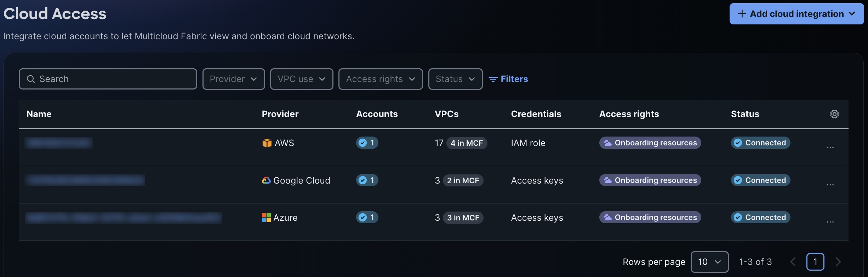Click Onboarding resources badge in Azure row

pyautogui.click(x=650, y=217)
